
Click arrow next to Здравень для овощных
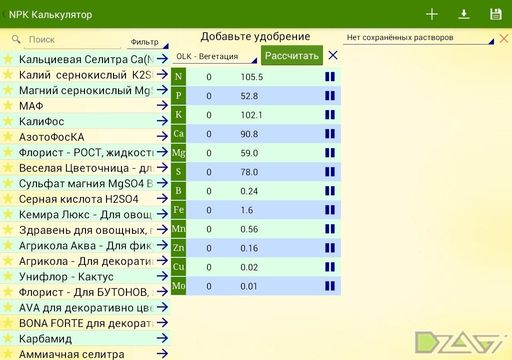[162, 229]
